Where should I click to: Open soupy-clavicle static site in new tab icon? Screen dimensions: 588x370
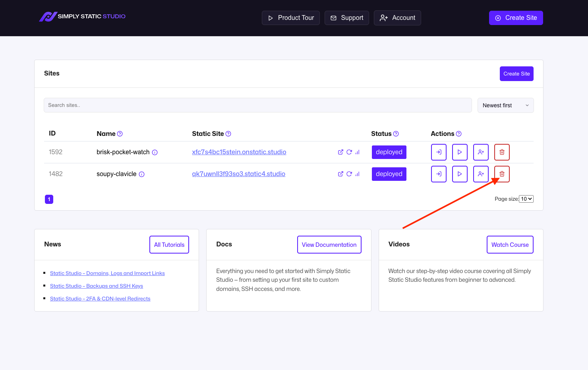340,174
